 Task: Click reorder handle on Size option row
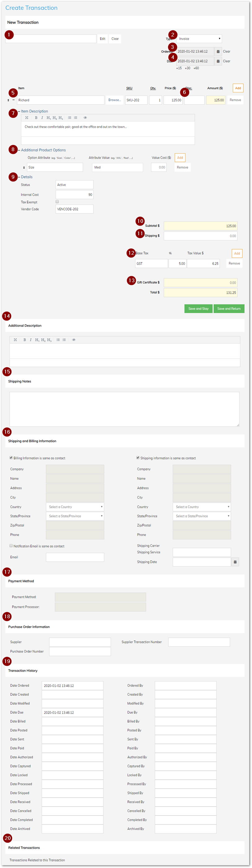pyautogui.click(x=24, y=168)
